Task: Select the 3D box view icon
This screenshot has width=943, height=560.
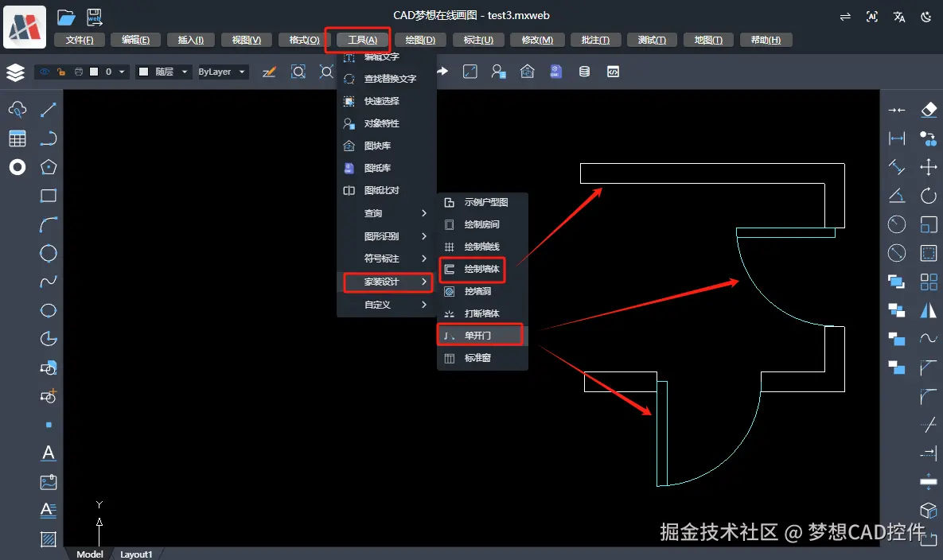Action: coord(929,510)
